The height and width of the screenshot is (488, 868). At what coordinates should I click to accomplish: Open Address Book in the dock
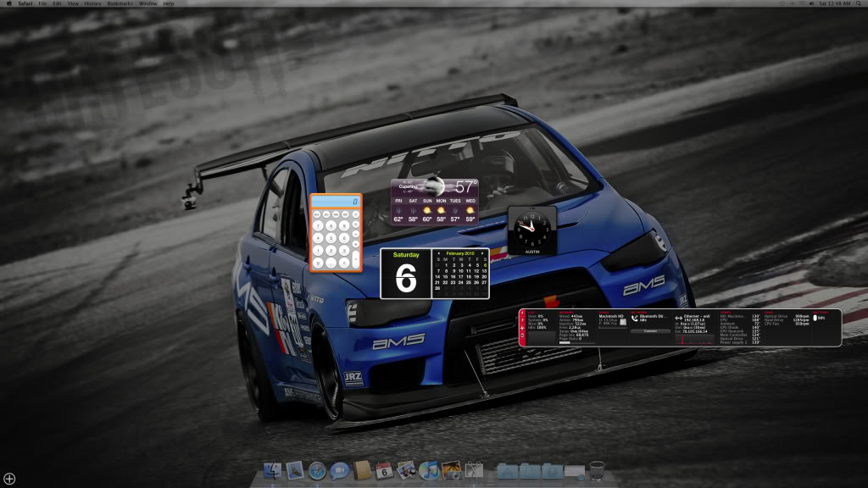(362, 469)
